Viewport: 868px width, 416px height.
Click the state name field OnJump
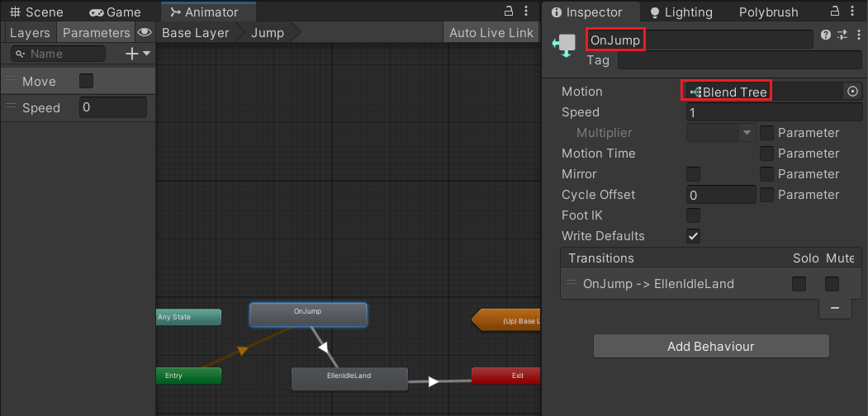pos(700,40)
